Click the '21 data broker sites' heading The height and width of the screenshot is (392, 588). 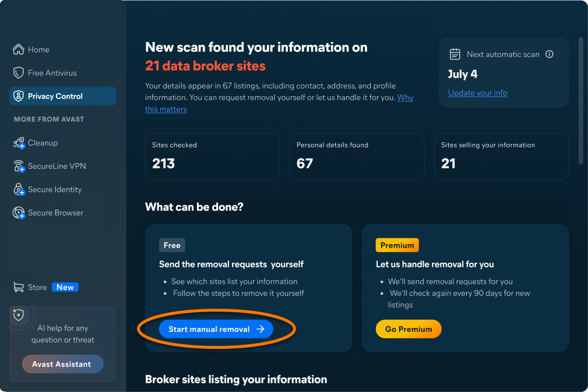(x=205, y=66)
